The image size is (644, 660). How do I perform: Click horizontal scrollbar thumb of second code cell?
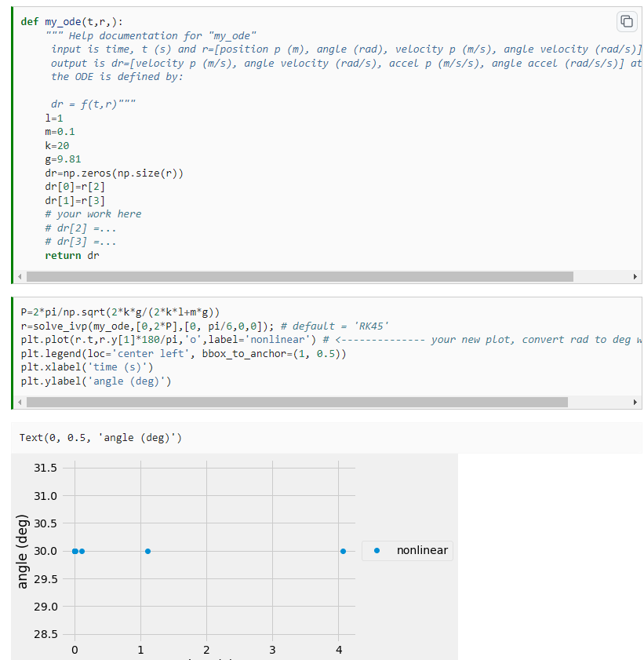pos(297,403)
